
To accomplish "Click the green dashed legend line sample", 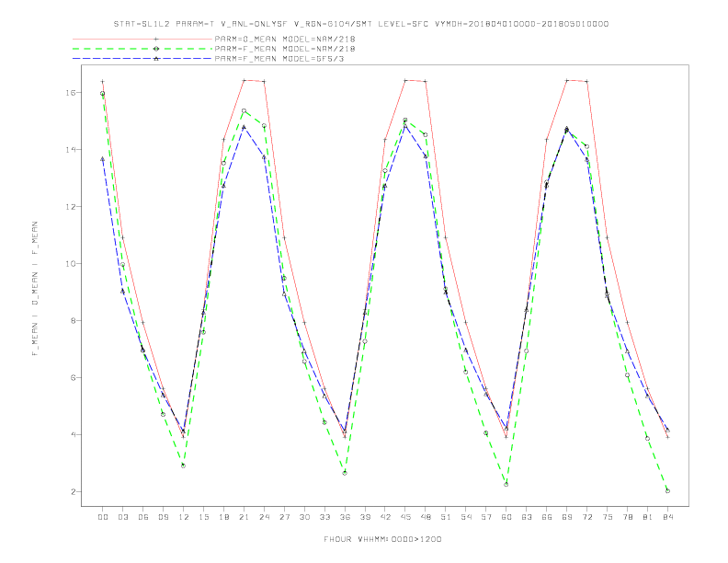I will [x=142, y=49].
